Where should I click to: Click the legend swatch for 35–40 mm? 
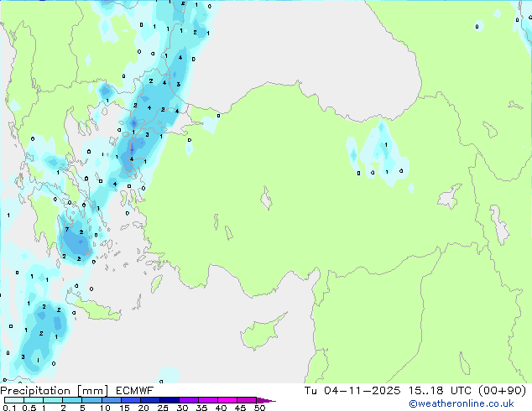click(x=207, y=400)
